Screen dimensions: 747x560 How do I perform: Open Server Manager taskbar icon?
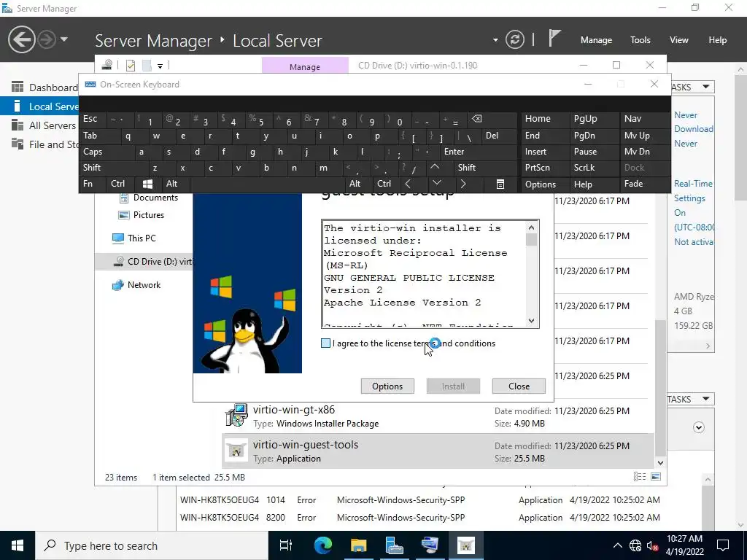tap(394, 545)
